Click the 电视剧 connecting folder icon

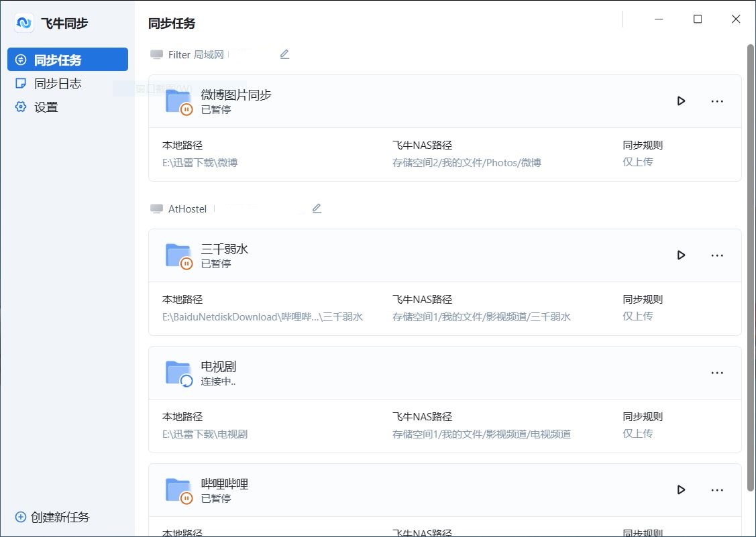coord(178,373)
